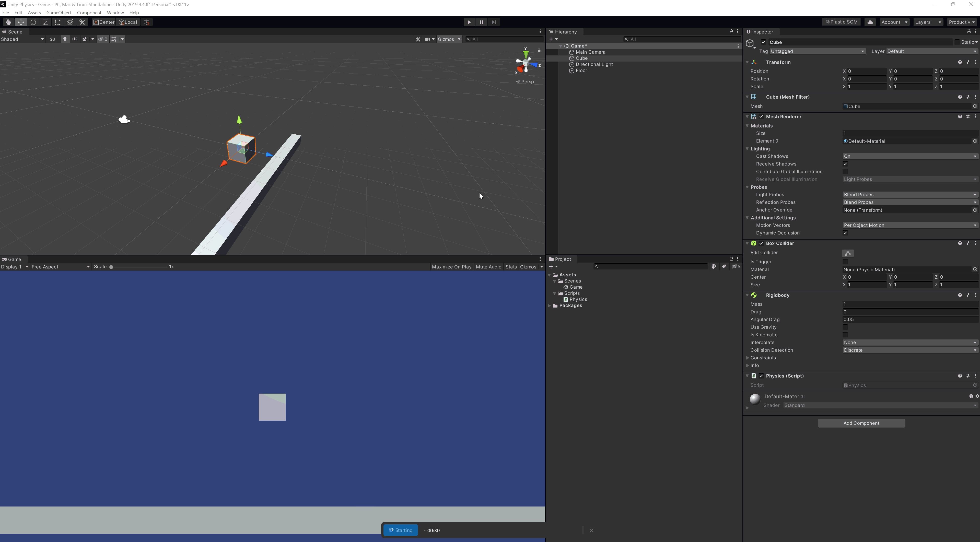Toggle scene audio icon
Viewport: 980px width, 542px height.
[75, 39]
